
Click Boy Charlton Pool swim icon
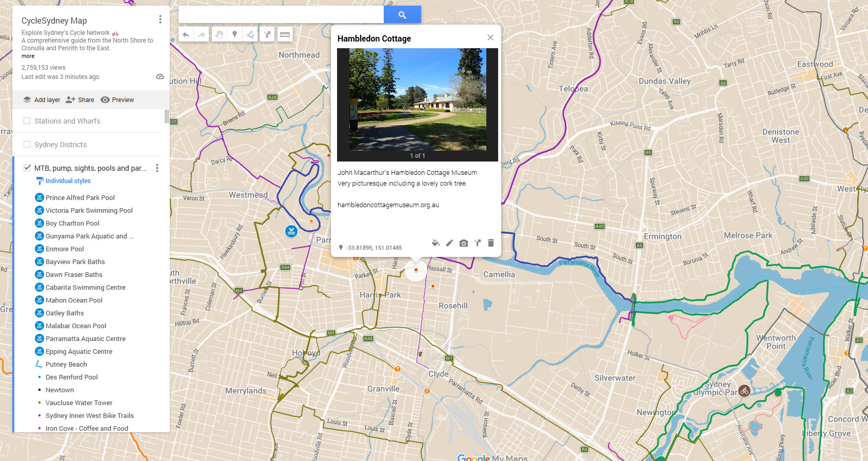point(39,223)
